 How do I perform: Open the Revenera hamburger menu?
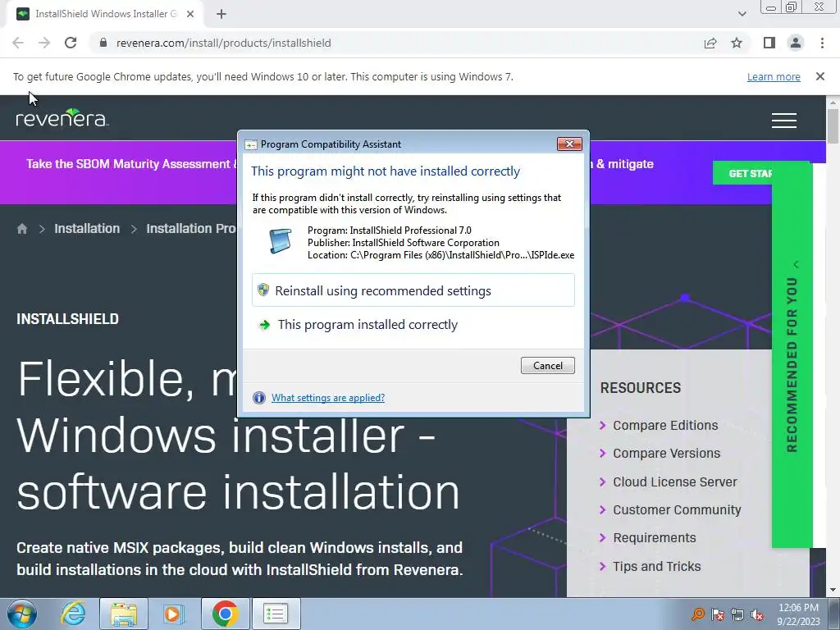click(x=783, y=121)
